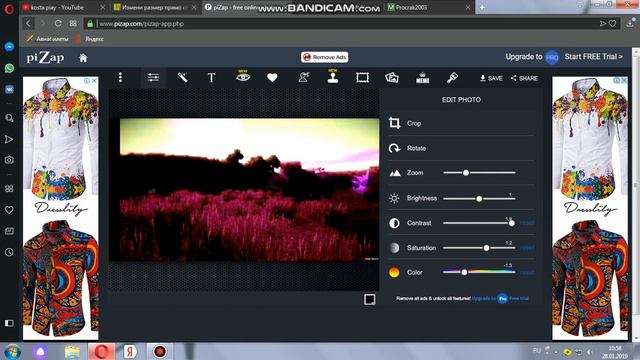The width and height of the screenshot is (640, 360).
Task: Switch to the Измени размер tab
Action: point(154,7)
